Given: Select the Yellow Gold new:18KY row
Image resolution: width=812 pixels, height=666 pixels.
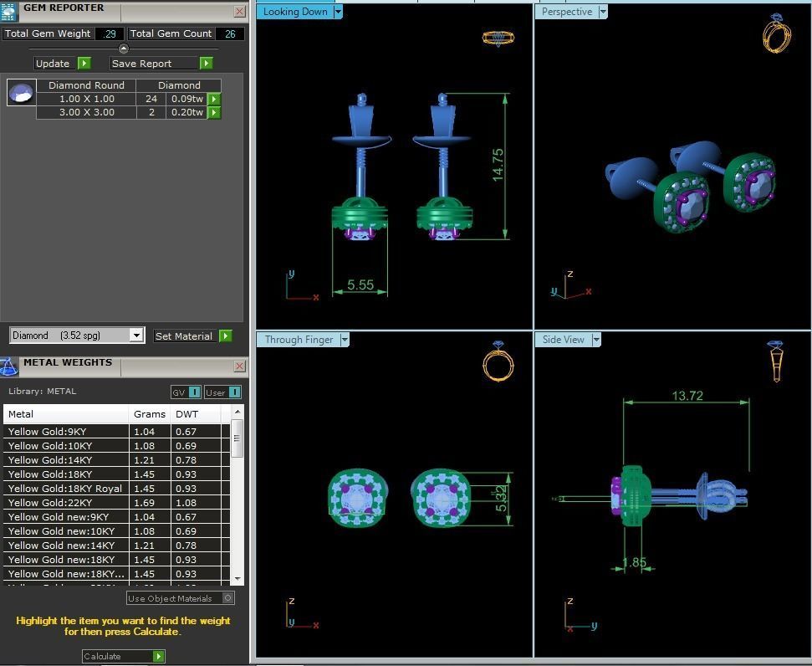Looking at the screenshot, I should (116, 560).
